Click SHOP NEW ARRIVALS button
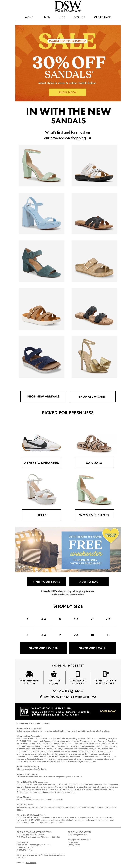 (43, 396)
